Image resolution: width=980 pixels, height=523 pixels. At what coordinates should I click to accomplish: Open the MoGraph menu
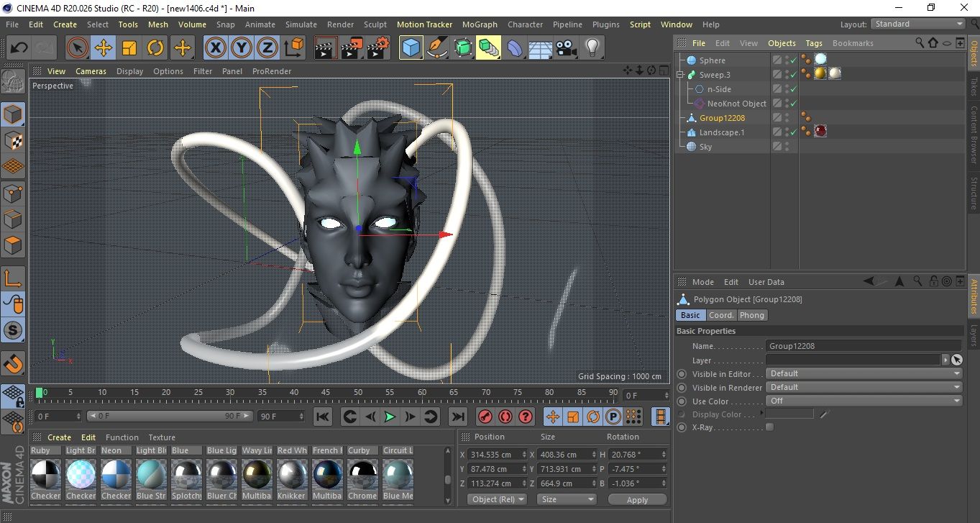tap(480, 24)
